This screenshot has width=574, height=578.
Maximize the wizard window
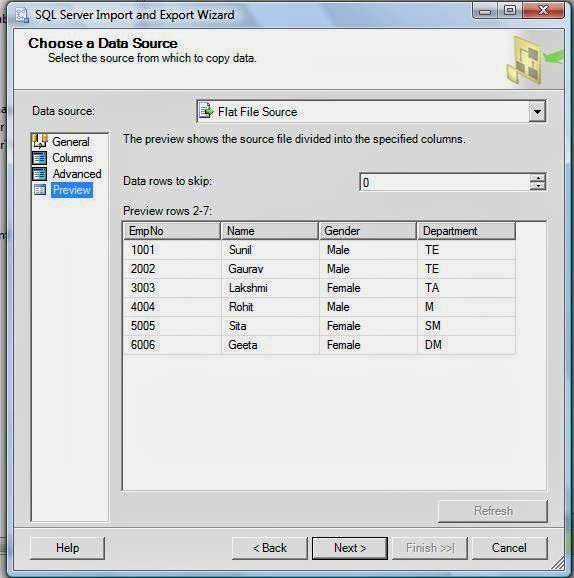pos(510,11)
